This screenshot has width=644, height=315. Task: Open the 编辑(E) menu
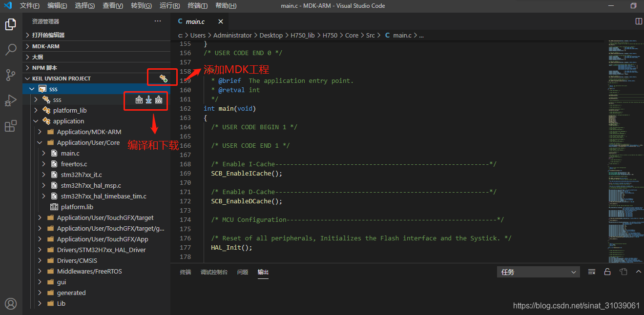[58, 6]
